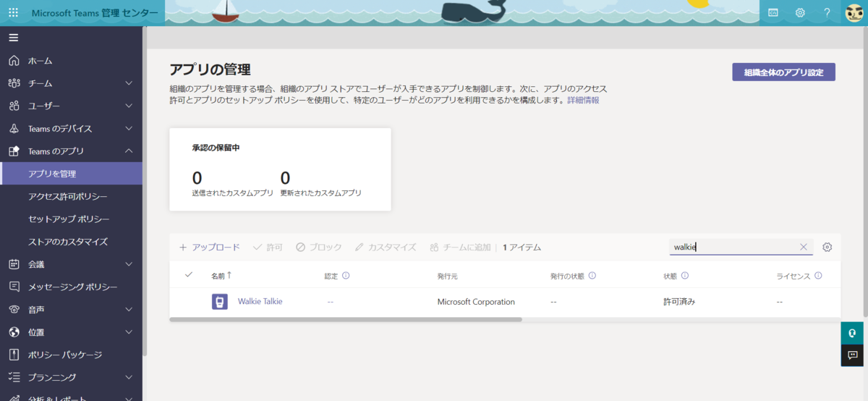Click info icon next to 発行の状態 column
The image size is (868, 401).
pyautogui.click(x=592, y=276)
